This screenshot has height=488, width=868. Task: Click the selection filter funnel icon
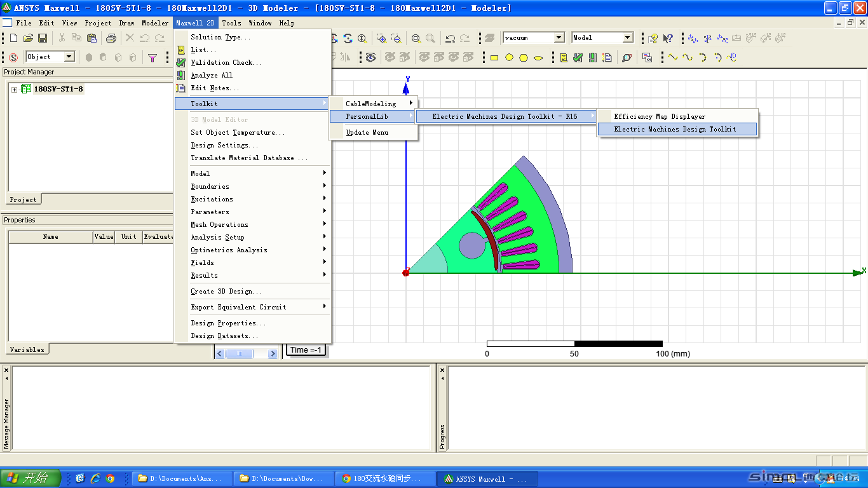pyautogui.click(x=153, y=58)
